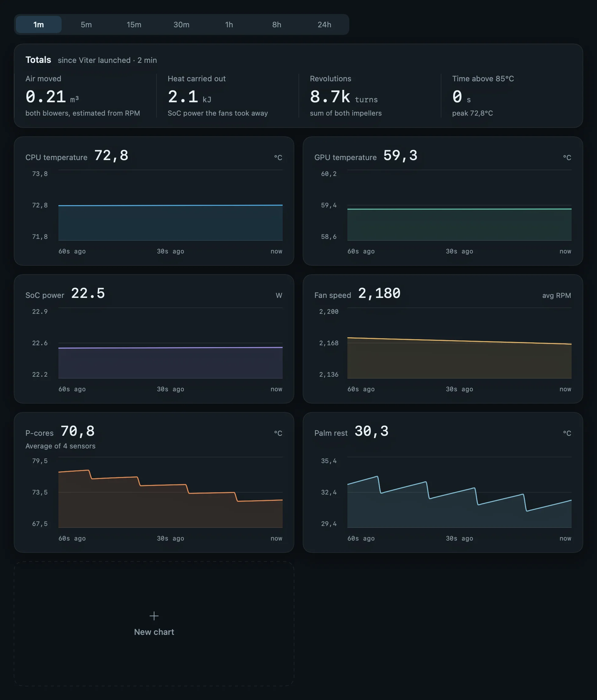Switch to the 15m time range

pos(134,24)
